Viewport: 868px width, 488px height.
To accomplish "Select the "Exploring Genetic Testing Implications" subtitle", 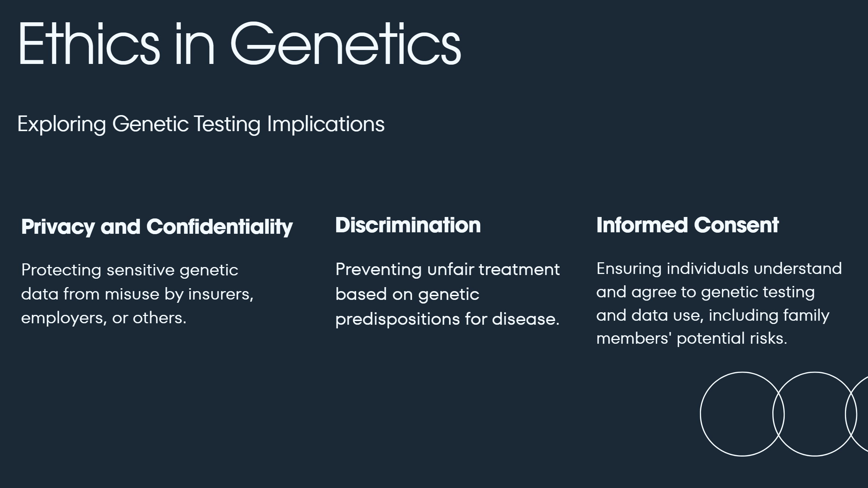I will 201,124.
